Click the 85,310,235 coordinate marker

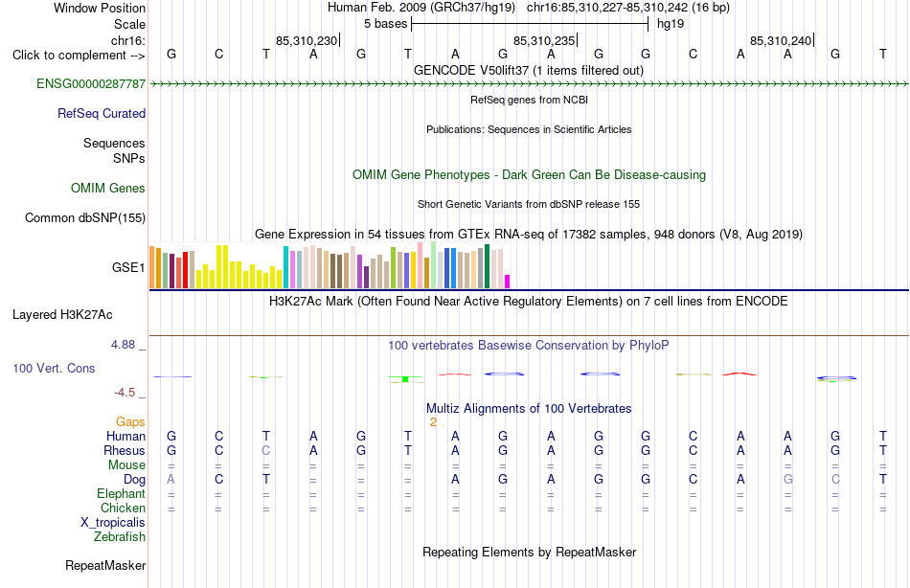pos(544,40)
